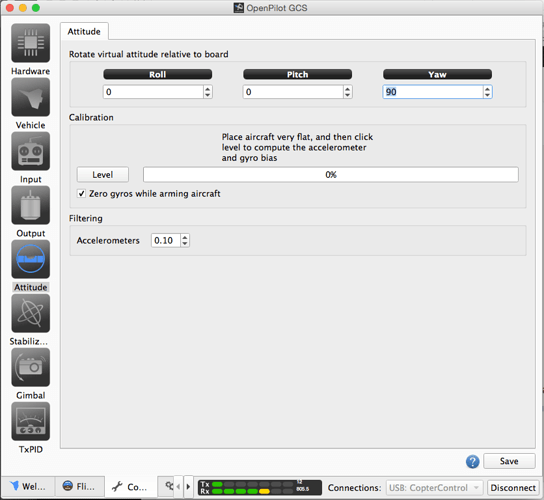Open the Connections USB CopterControl dropdown
544x500 pixels.
tap(434, 488)
